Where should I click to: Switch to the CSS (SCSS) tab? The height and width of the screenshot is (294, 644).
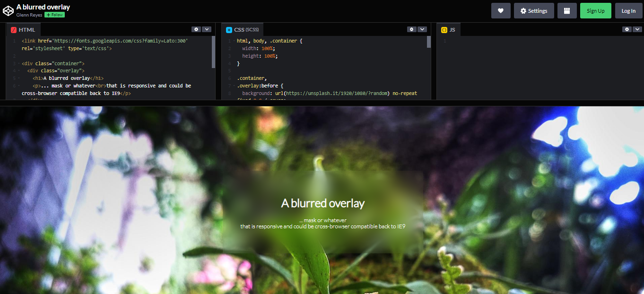[x=243, y=29]
